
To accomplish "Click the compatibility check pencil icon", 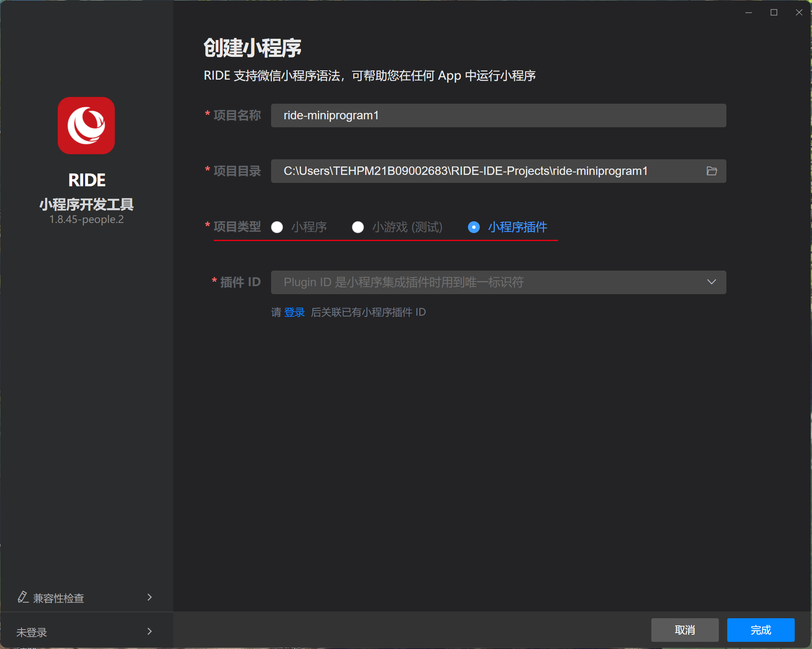I will click(x=23, y=597).
